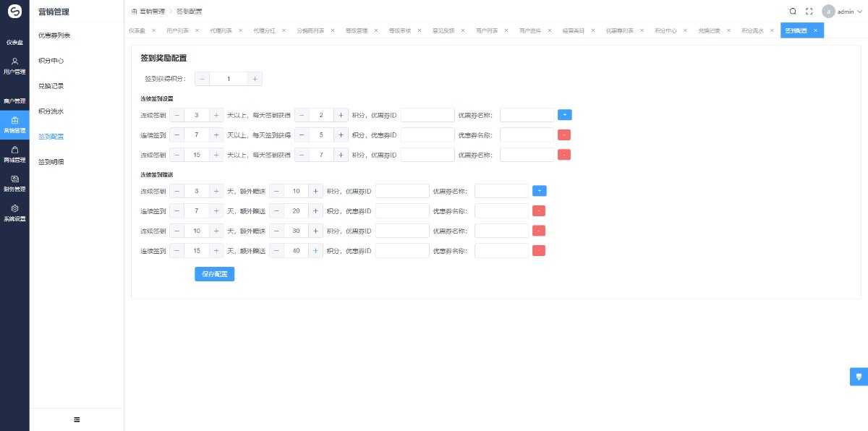Click the search magnifier icon in header

tap(793, 12)
